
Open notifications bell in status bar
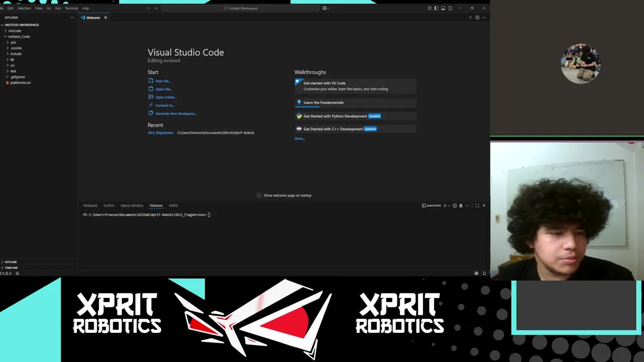484,274
